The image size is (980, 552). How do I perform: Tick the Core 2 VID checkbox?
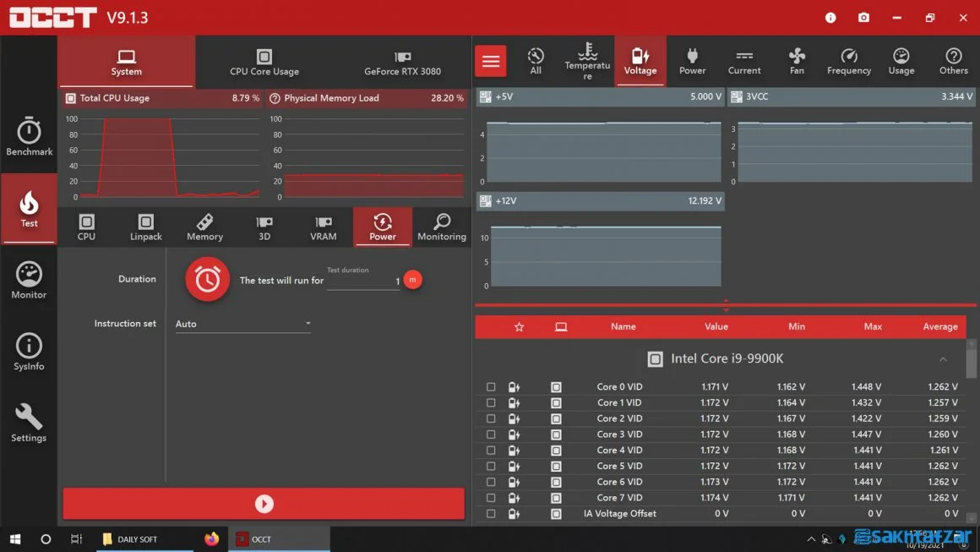pos(491,418)
